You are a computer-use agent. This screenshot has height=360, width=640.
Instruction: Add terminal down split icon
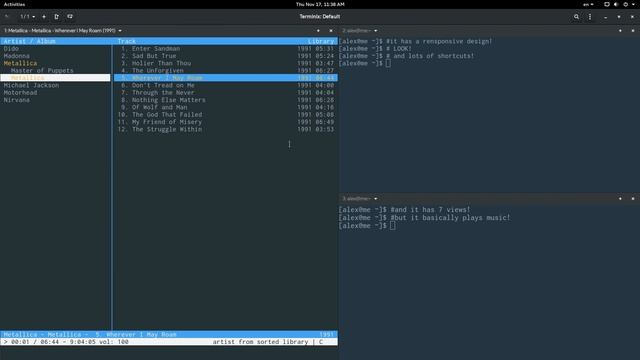click(x=70, y=17)
